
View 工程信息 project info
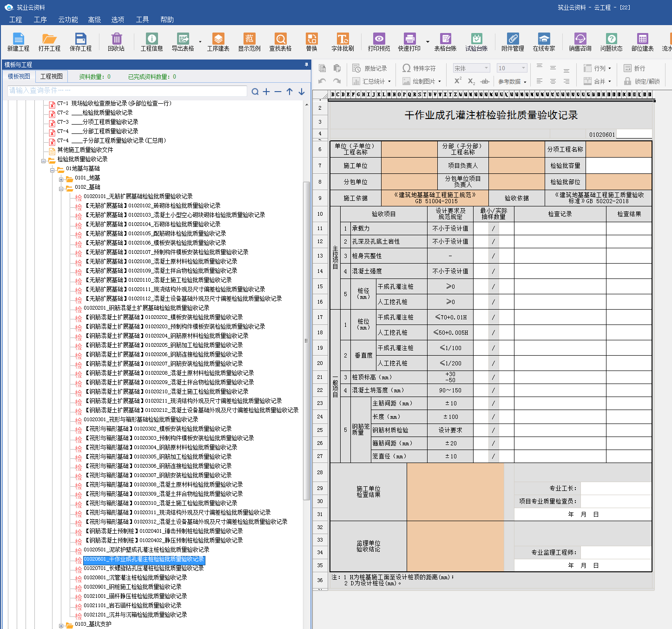tap(152, 42)
